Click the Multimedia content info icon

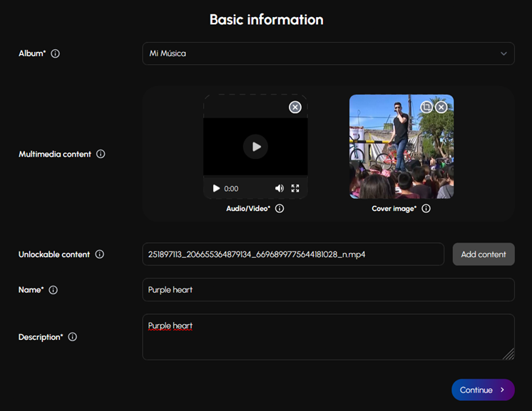101,154
